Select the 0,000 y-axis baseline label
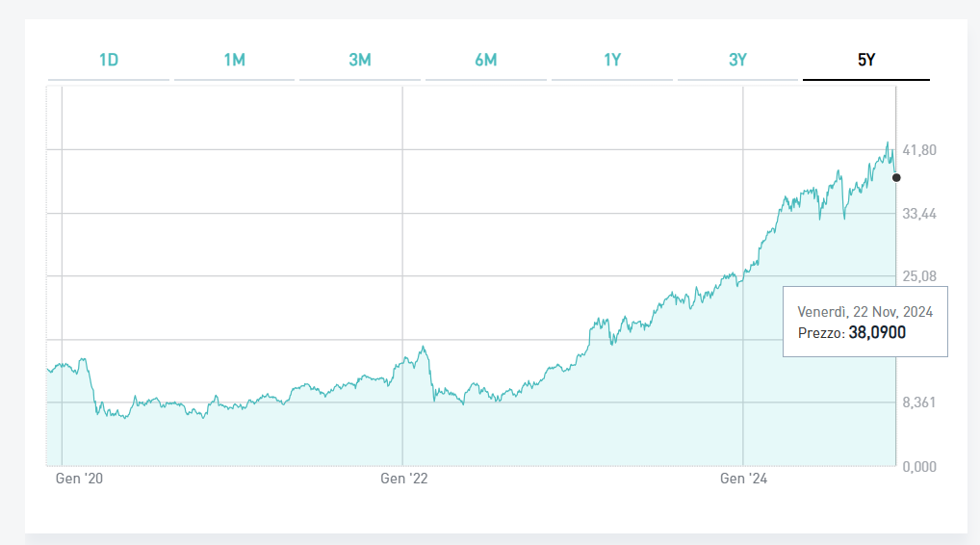This screenshot has height=545, width=980. point(921,466)
